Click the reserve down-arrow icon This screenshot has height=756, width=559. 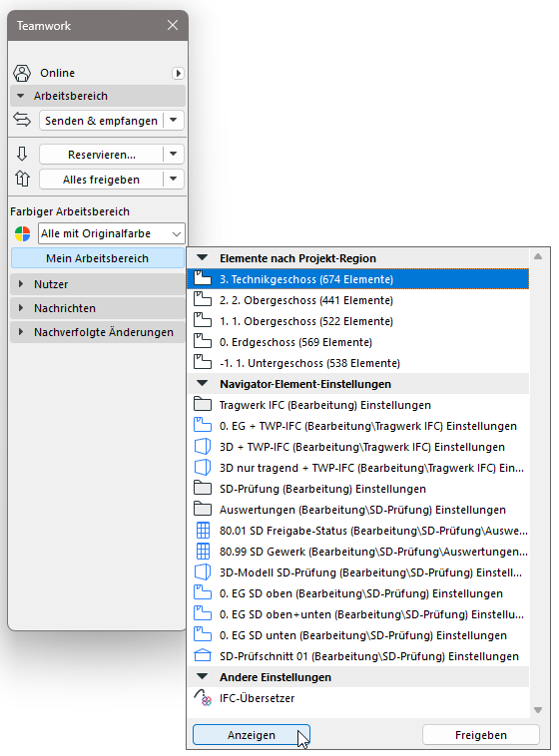22,154
